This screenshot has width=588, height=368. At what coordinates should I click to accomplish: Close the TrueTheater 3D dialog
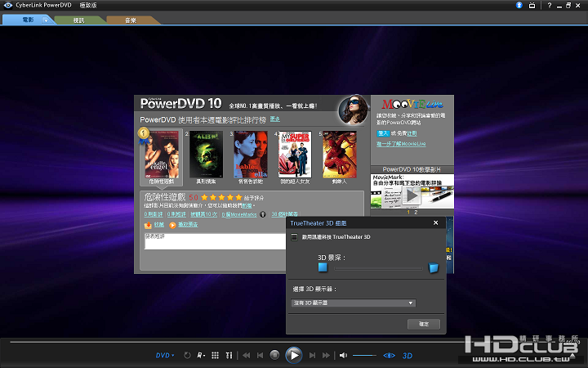tap(436, 222)
